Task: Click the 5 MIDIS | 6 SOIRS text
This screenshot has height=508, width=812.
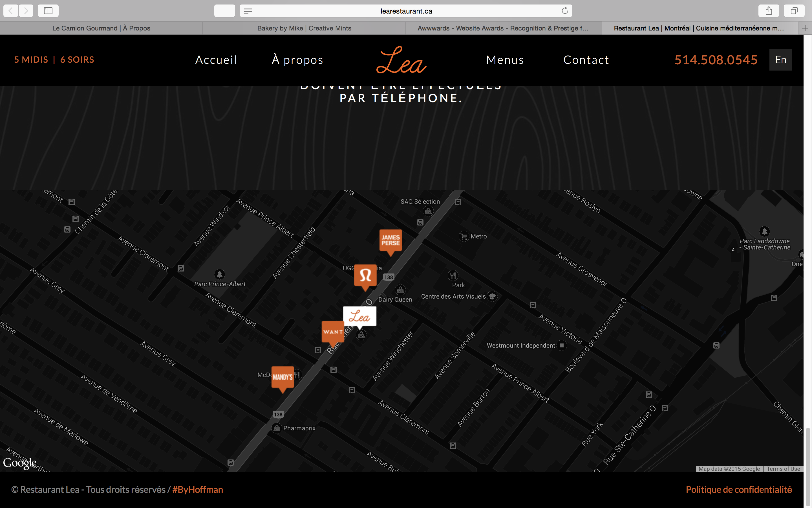Action: (x=54, y=60)
